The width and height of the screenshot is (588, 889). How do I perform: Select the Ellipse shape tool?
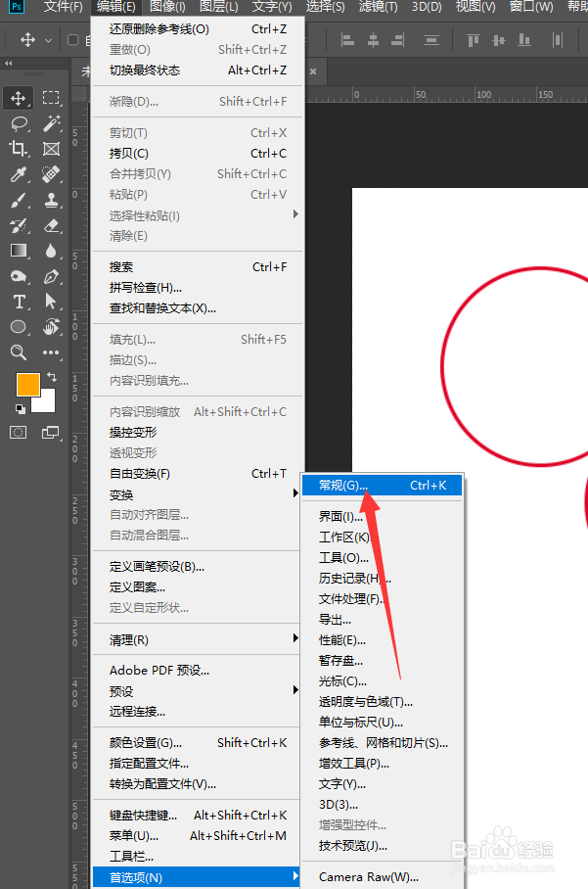click(x=19, y=327)
